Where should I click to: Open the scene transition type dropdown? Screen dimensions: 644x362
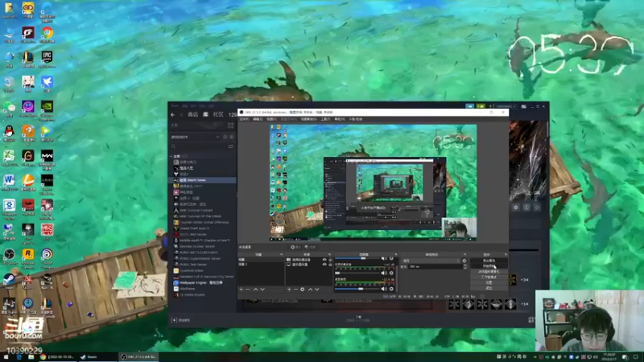tap(431, 261)
